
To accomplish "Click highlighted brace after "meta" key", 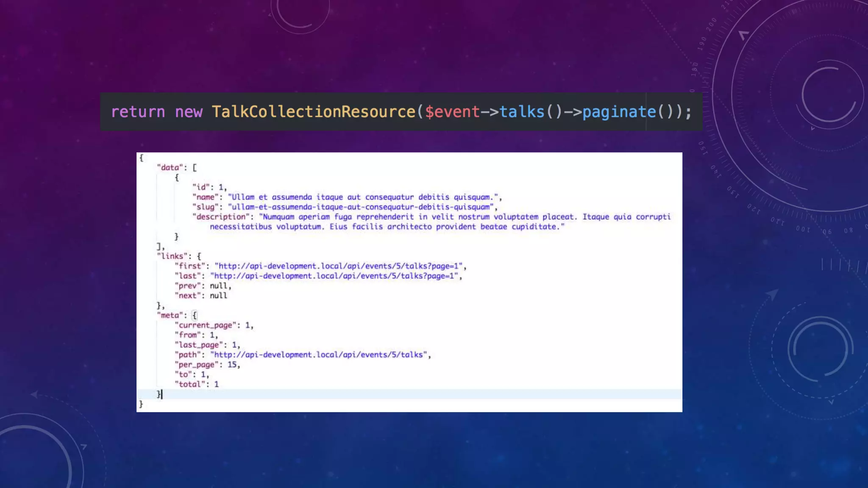I will coord(195,315).
